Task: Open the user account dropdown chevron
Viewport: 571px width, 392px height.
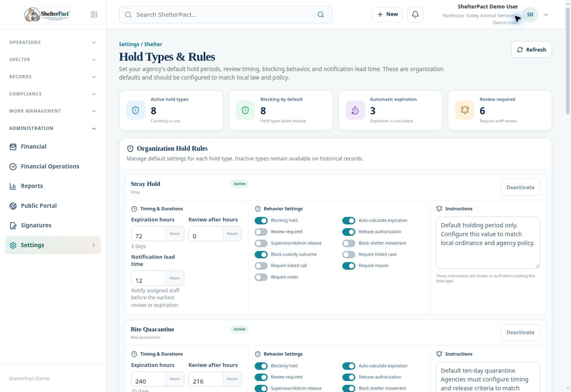Action: [546, 14]
